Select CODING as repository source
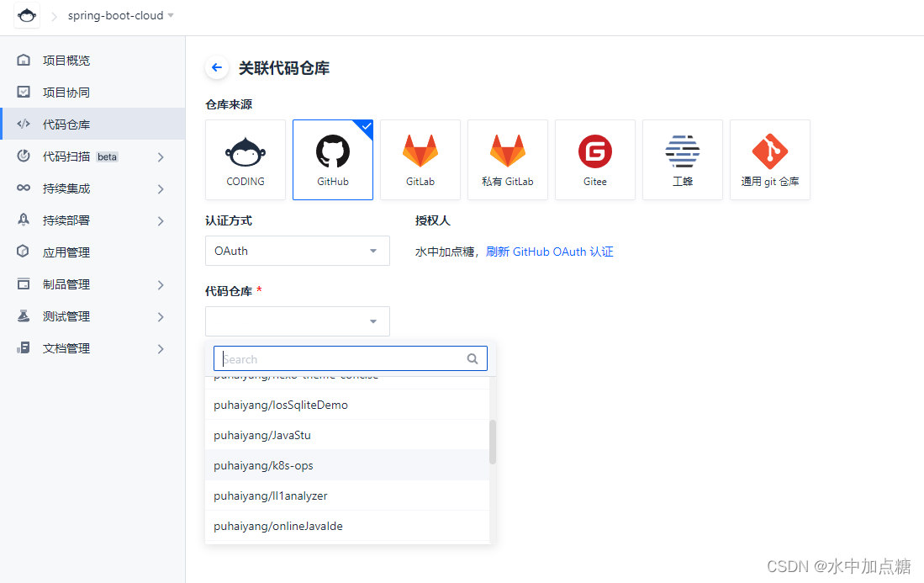 tap(246, 160)
